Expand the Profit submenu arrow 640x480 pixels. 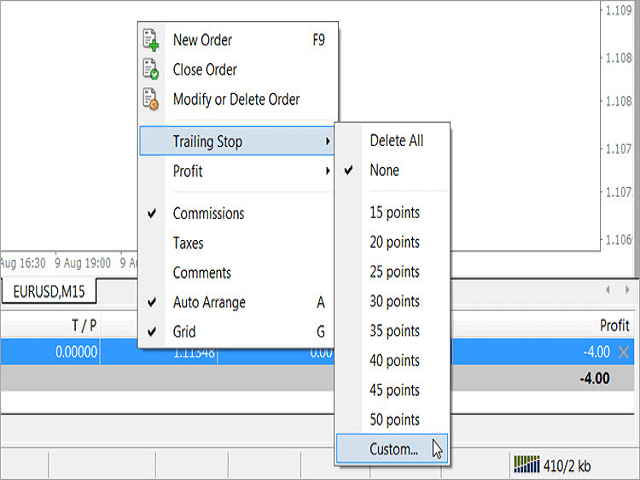[x=327, y=172]
